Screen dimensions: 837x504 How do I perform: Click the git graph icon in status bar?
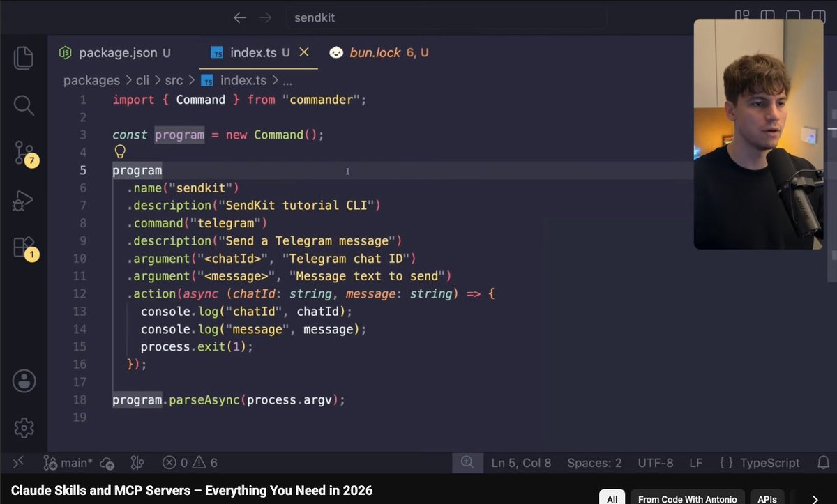[x=137, y=463]
